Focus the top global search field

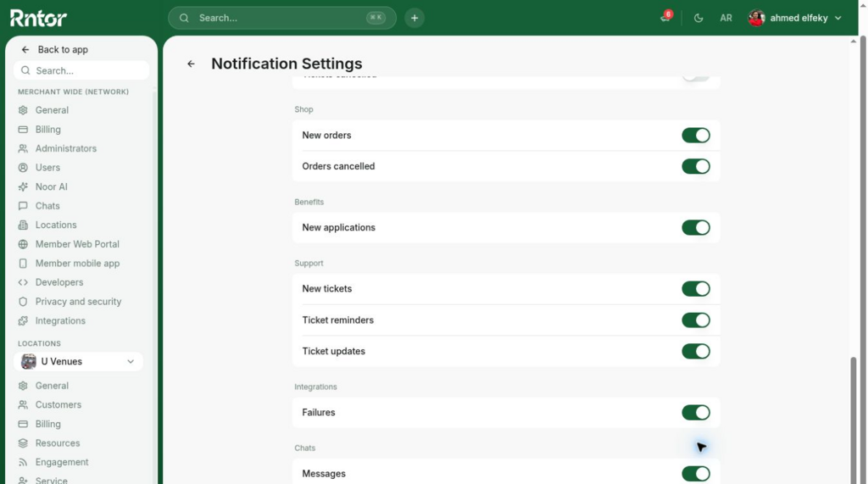[x=281, y=18]
